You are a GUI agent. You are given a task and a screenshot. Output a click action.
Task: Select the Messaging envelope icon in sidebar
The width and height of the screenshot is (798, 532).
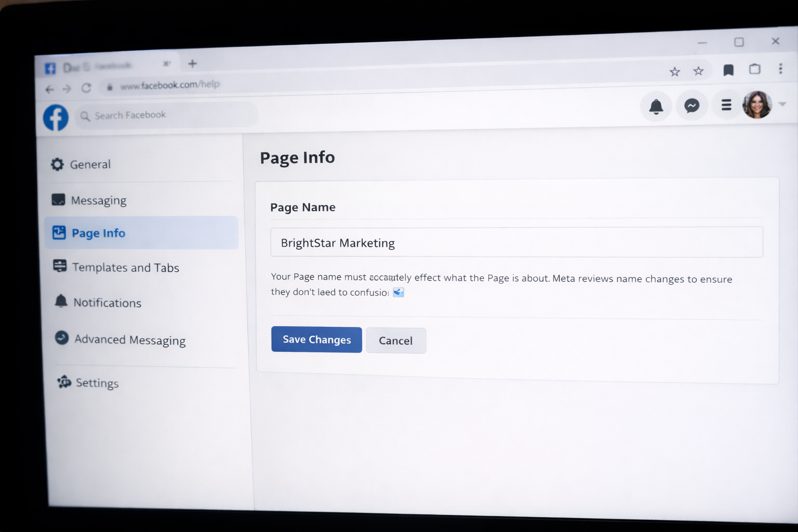(59, 199)
